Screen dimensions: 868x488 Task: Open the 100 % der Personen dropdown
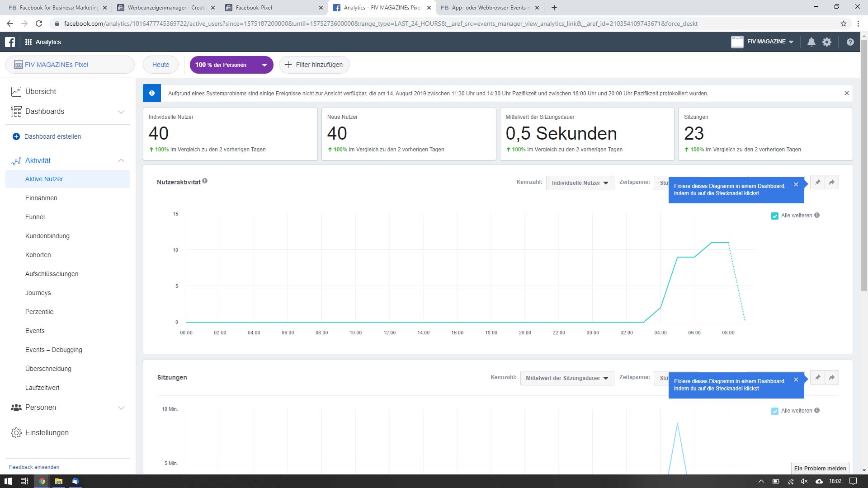point(231,65)
